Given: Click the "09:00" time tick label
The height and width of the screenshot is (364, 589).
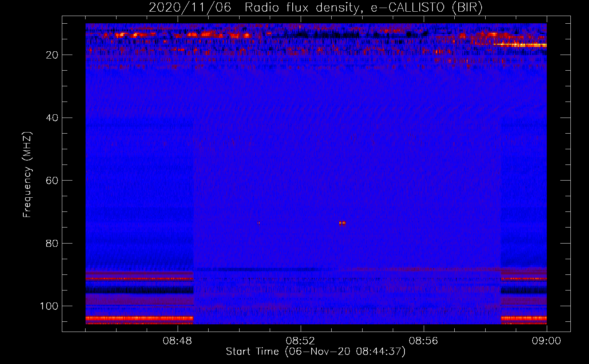Looking at the screenshot, I should pyautogui.click(x=546, y=341).
